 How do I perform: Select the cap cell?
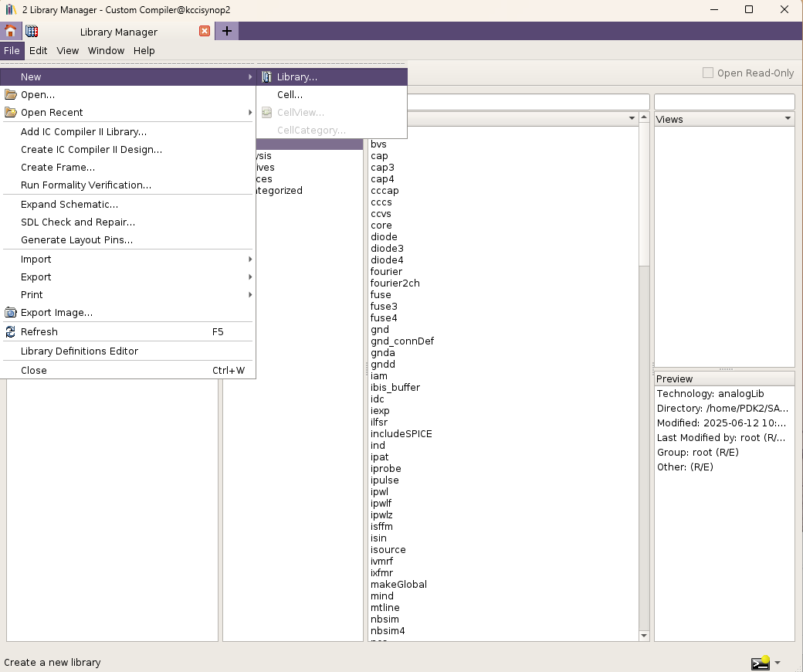click(379, 156)
